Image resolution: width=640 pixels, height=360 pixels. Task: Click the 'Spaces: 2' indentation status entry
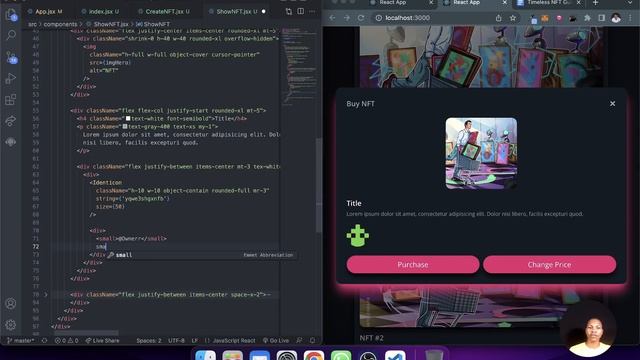(x=149, y=340)
